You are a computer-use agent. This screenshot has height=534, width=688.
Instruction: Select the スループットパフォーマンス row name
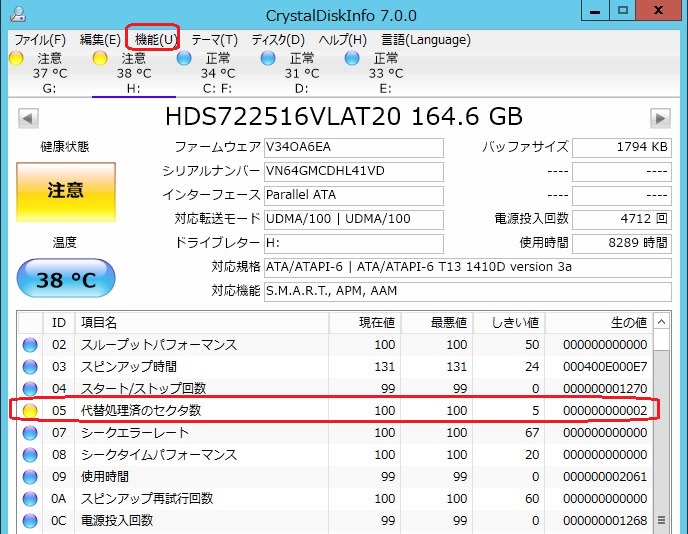point(159,345)
